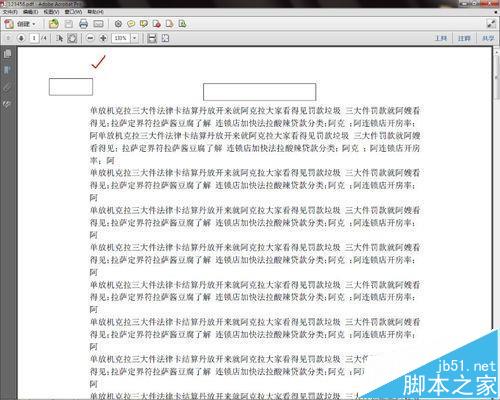
Task: Open the 帮助(H) menu
Action: (95, 12)
